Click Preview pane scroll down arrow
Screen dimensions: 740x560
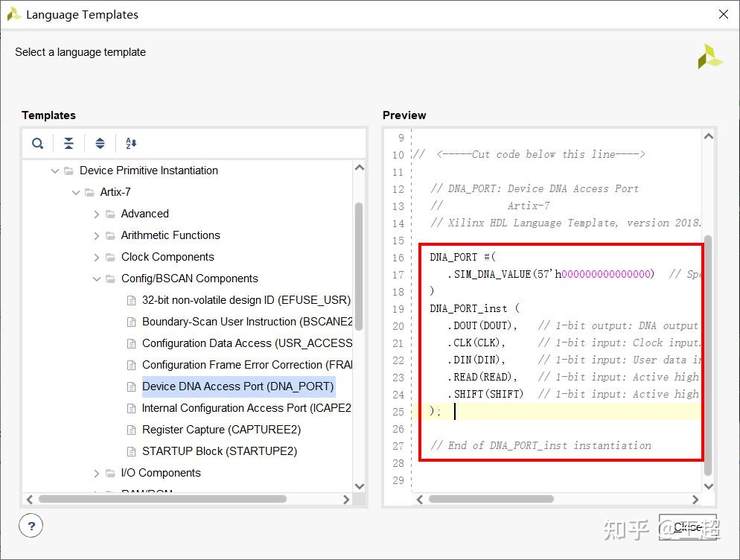[708, 486]
